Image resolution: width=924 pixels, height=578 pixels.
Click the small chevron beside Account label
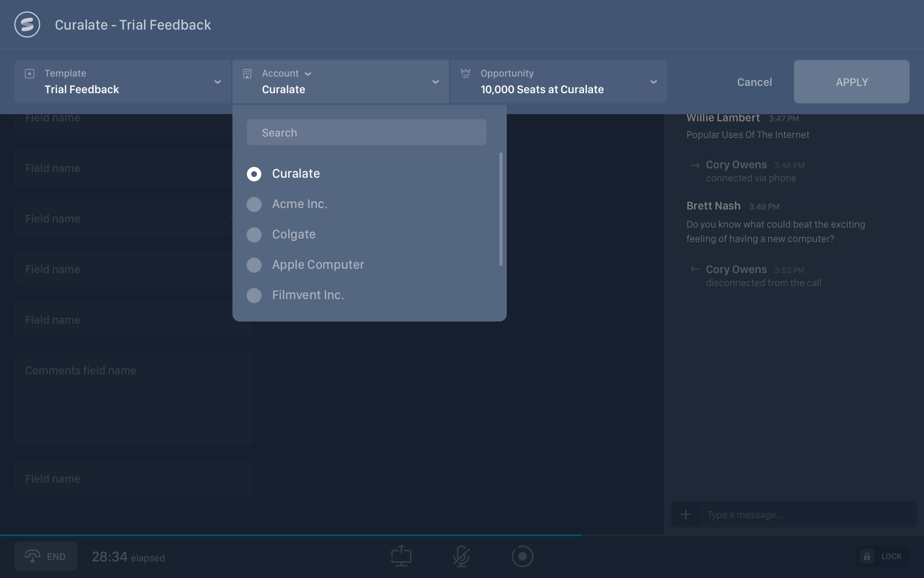[x=308, y=74]
